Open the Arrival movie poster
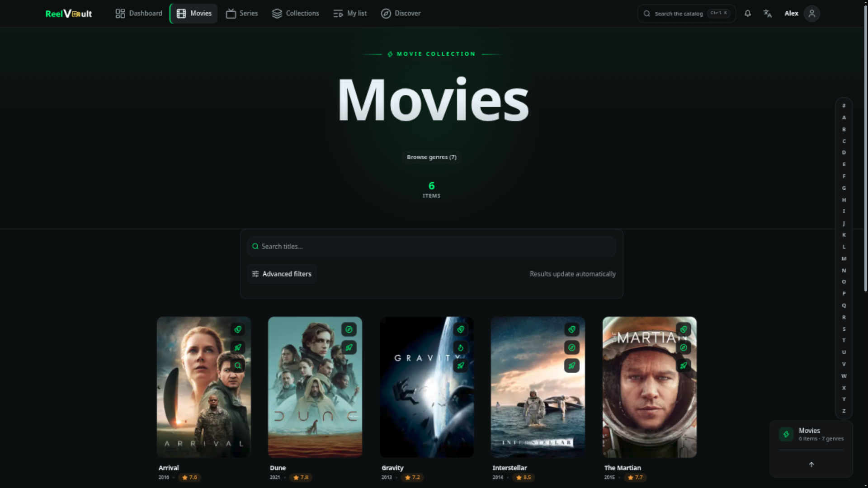This screenshot has height=488, width=868. coord(204,387)
